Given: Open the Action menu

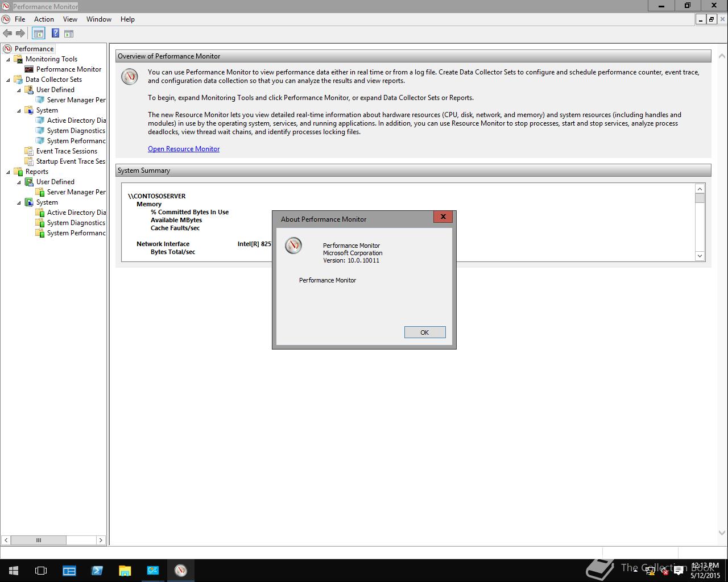Looking at the screenshot, I should coord(44,19).
